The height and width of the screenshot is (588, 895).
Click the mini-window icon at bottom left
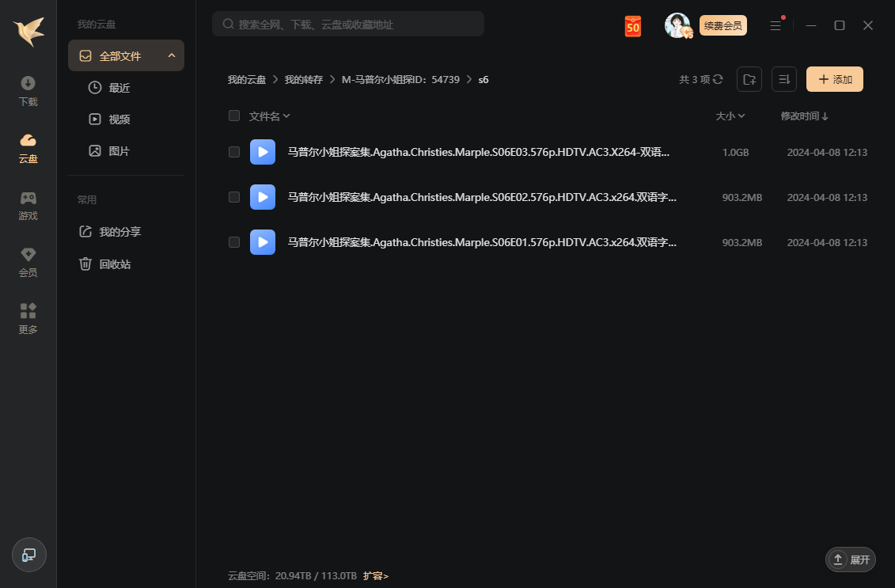click(x=28, y=555)
